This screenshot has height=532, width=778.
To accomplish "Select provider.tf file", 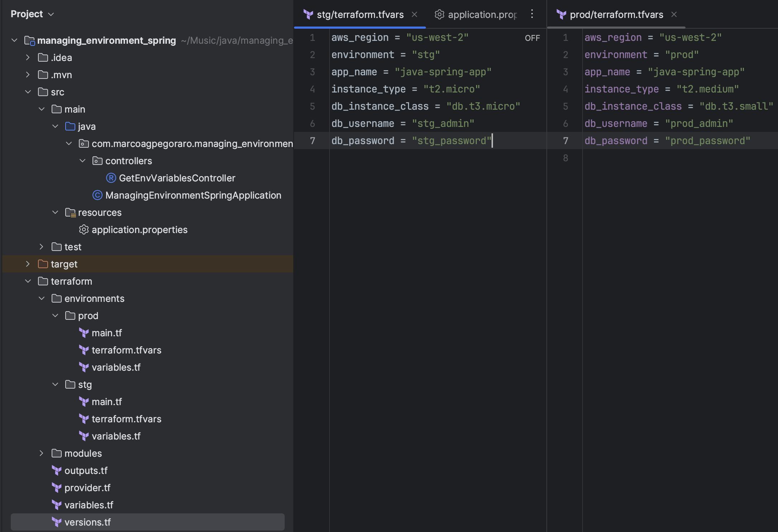I will pos(87,488).
